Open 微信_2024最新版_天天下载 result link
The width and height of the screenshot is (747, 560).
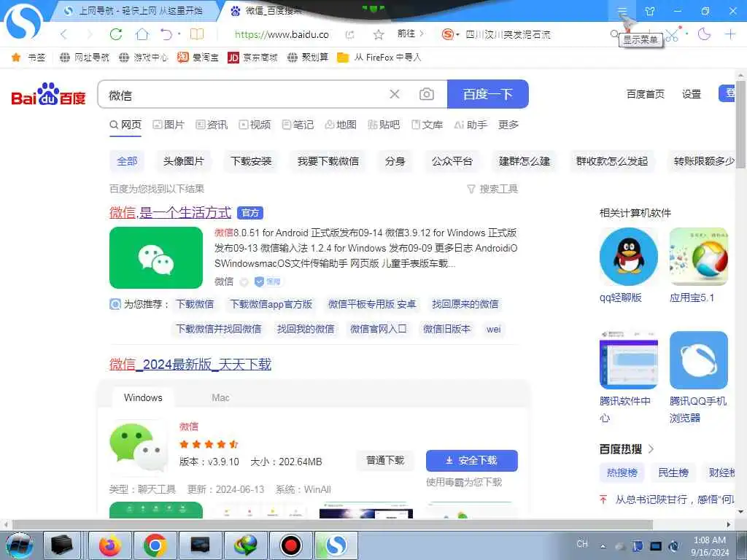pyautogui.click(x=190, y=365)
